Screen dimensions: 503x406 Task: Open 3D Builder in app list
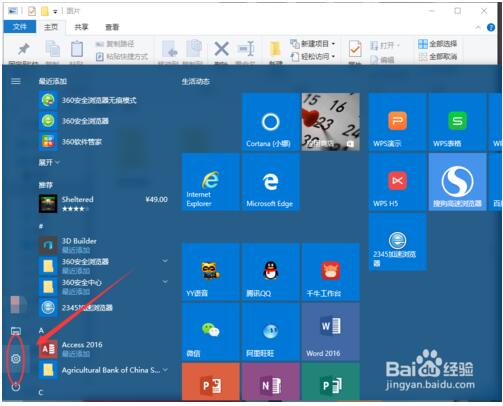click(103, 245)
